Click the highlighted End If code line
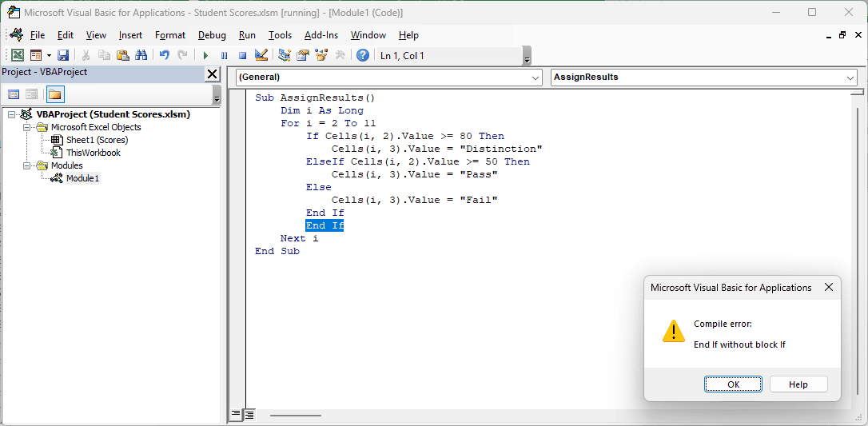This screenshot has height=426, width=868. [x=325, y=225]
